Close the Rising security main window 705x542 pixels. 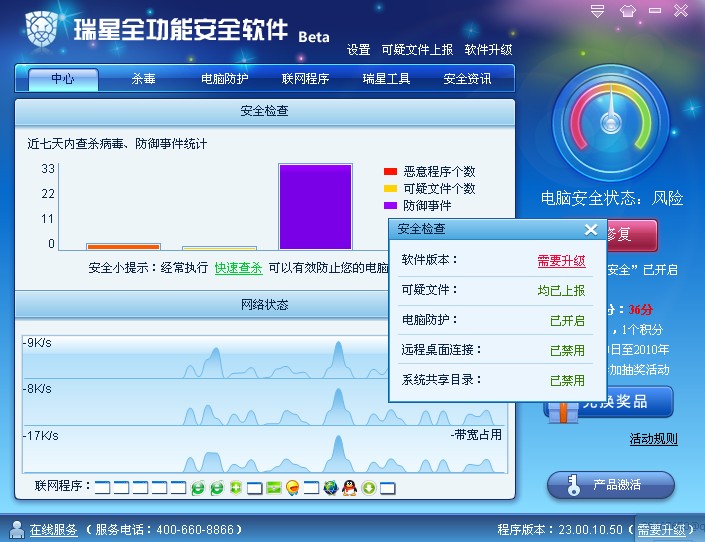[681, 10]
